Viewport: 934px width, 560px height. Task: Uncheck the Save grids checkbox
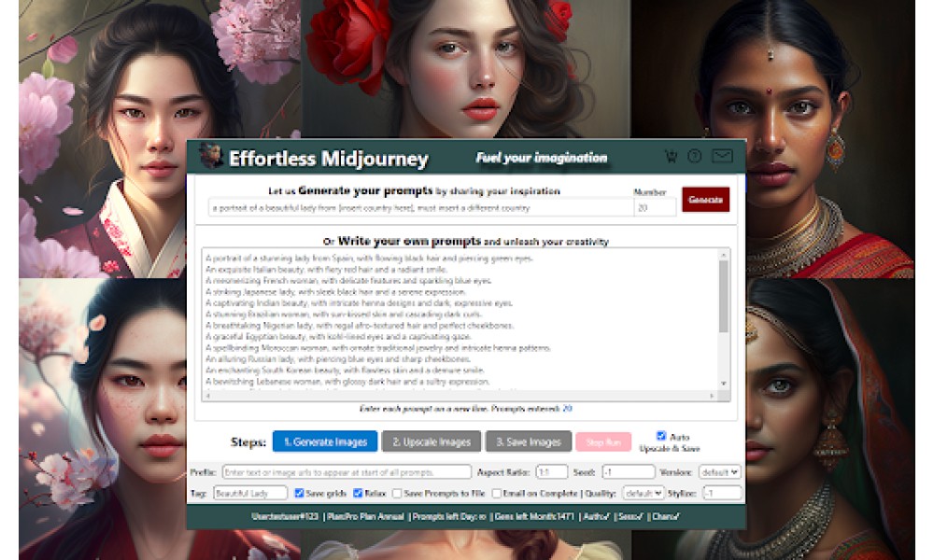tap(299, 494)
